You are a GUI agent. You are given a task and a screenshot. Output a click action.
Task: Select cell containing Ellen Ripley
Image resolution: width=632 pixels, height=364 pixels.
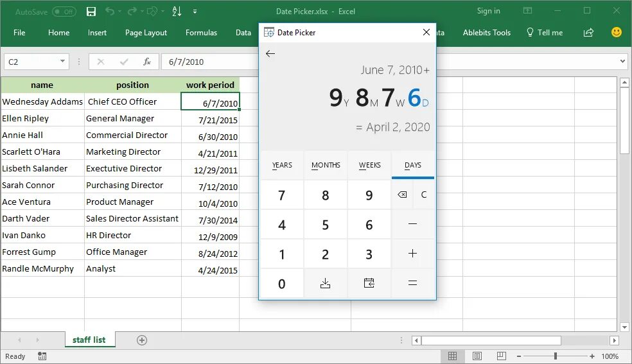pyautogui.click(x=43, y=118)
